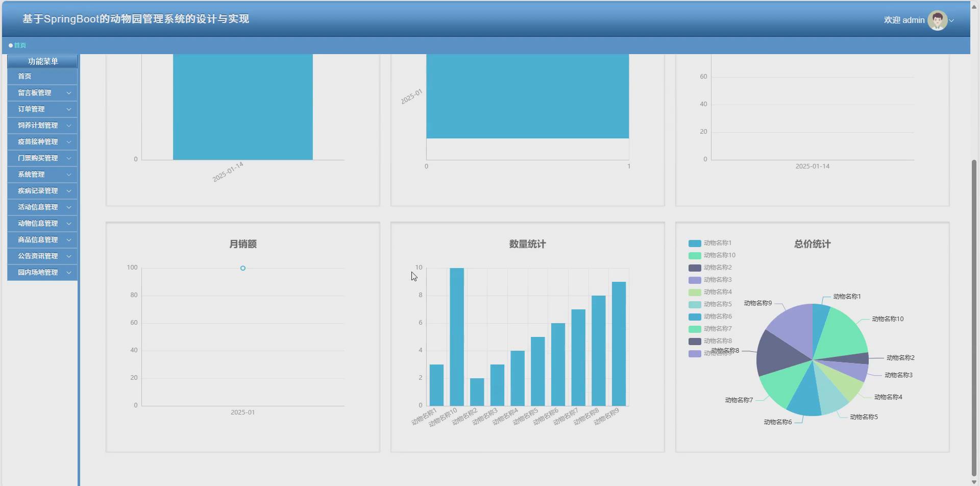Click the tallest bar in 数量统计 chart
This screenshot has height=486, width=980.
click(x=456, y=337)
